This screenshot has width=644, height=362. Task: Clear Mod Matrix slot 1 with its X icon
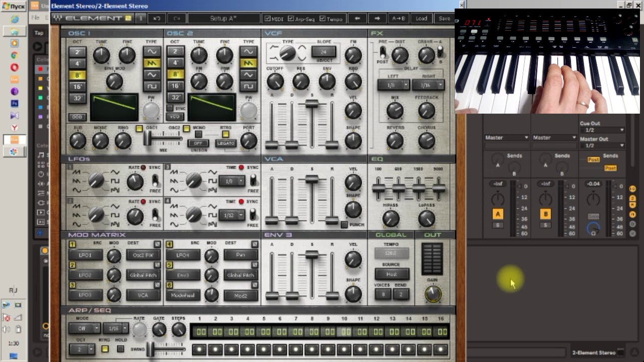pos(157,244)
